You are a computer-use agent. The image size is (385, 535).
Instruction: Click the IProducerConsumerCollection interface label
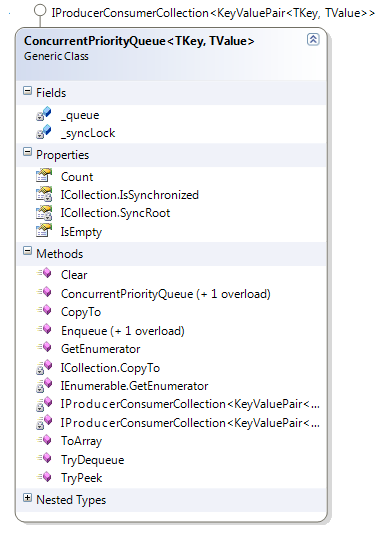(213, 13)
